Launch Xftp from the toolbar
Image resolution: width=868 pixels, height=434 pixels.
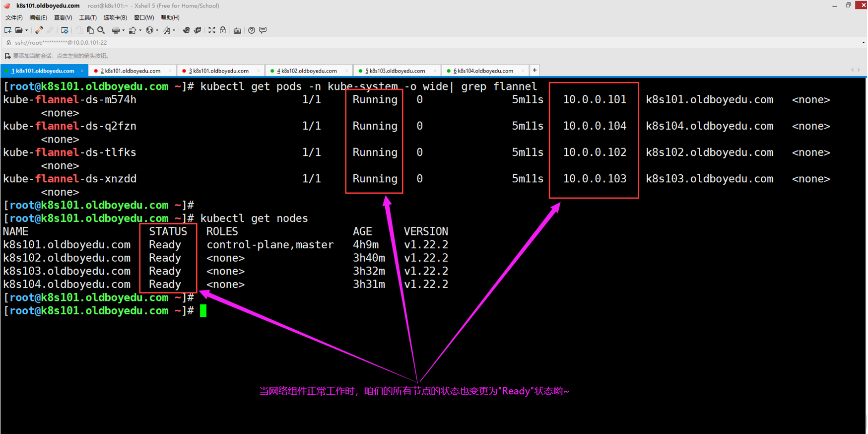(x=198, y=30)
